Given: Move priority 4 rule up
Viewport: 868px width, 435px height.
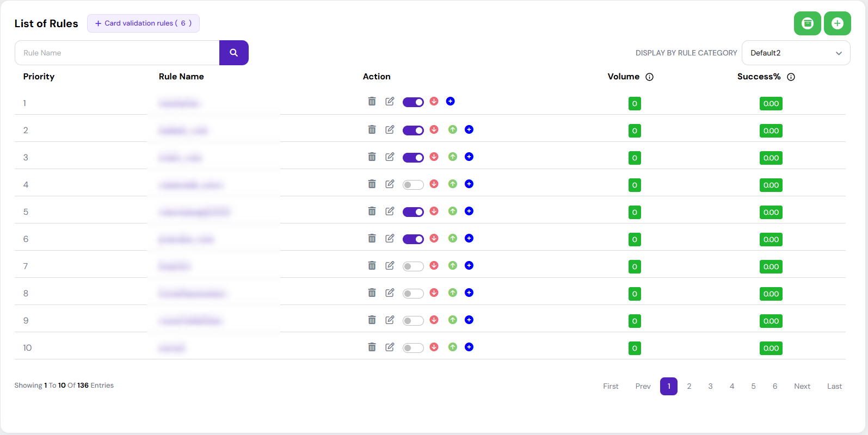Looking at the screenshot, I should pos(452,184).
